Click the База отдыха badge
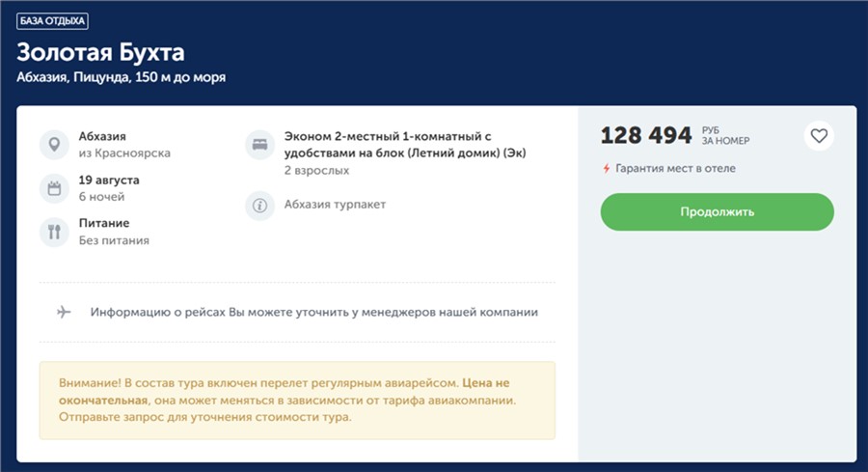Screen dimensions: 868x472 tap(52, 20)
